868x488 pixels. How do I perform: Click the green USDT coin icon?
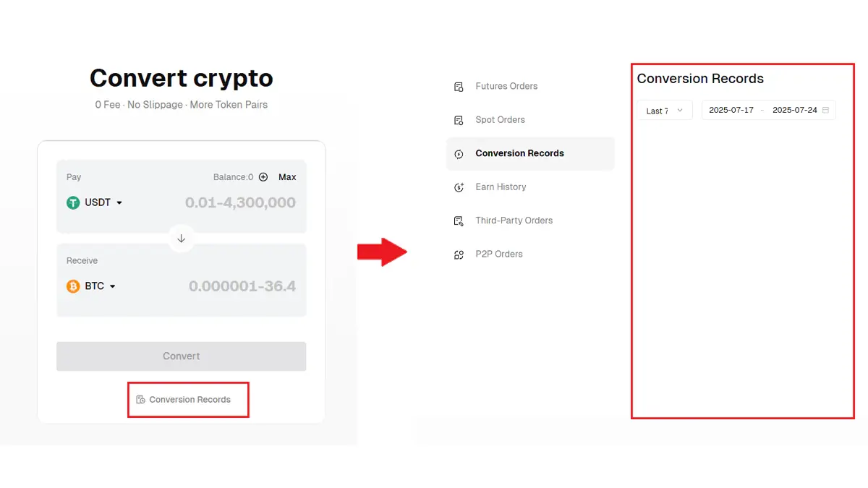click(x=73, y=203)
